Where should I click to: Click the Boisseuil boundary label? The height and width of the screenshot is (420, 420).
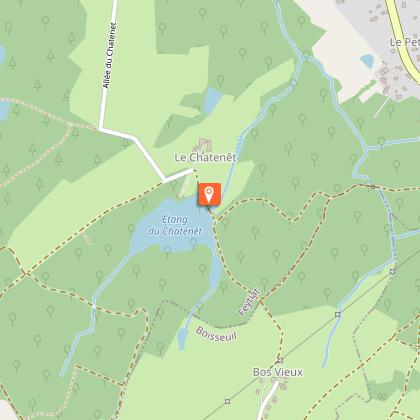[x=216, y=334]
